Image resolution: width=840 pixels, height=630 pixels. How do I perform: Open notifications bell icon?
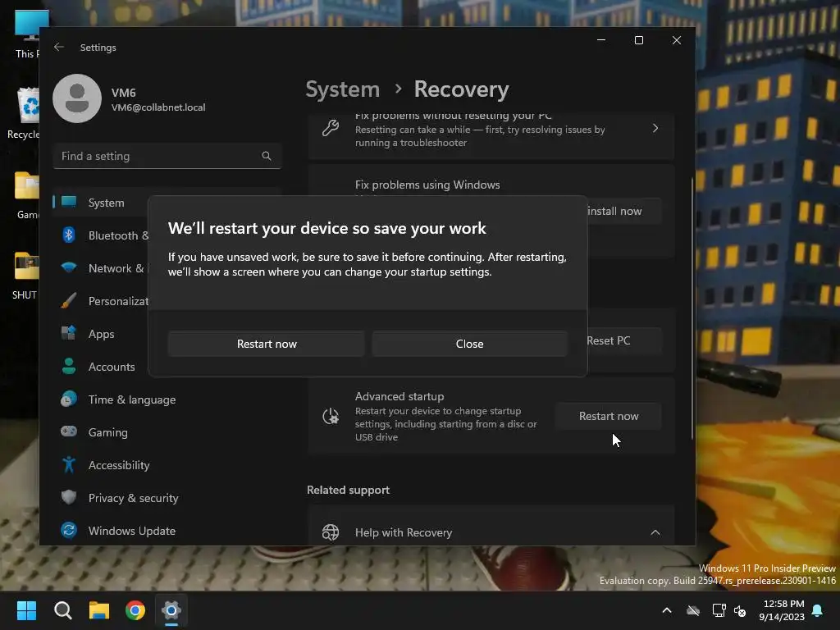(x=818, y=610)
